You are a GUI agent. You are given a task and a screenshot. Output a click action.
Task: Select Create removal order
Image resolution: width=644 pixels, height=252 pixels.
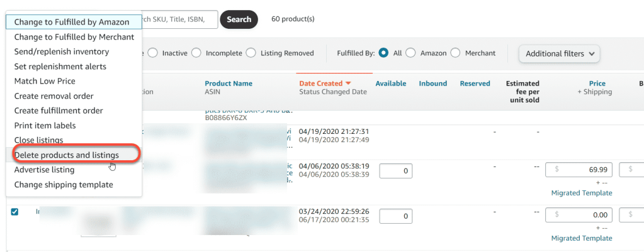click(x=74, y=96)
